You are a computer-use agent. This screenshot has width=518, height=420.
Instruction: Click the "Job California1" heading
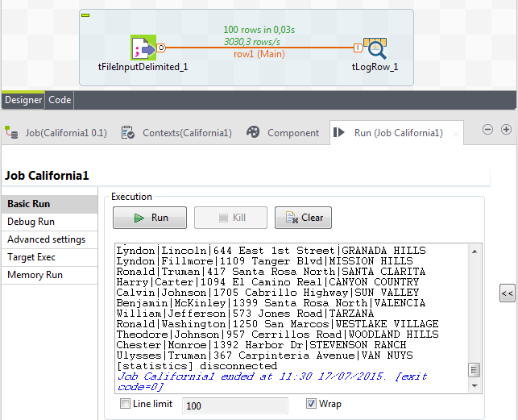coord(47,176)
